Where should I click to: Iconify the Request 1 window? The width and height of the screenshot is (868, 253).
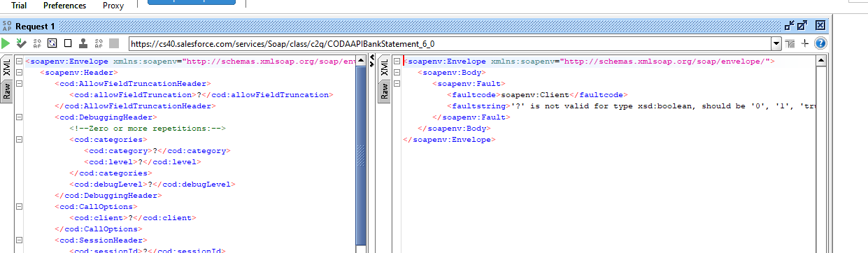pos(789,26)
